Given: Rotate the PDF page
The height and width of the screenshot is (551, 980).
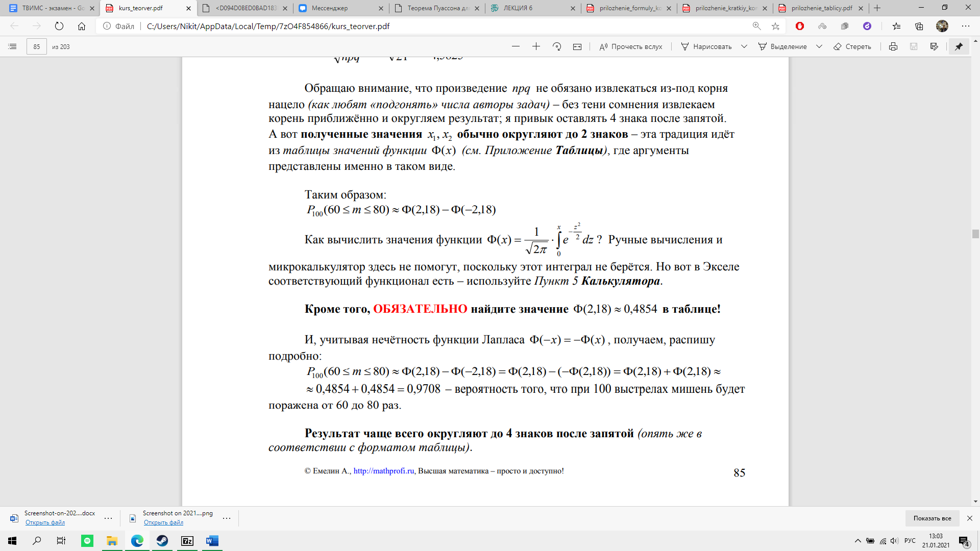Looking at the screenshot, I should tap(557, 46).
